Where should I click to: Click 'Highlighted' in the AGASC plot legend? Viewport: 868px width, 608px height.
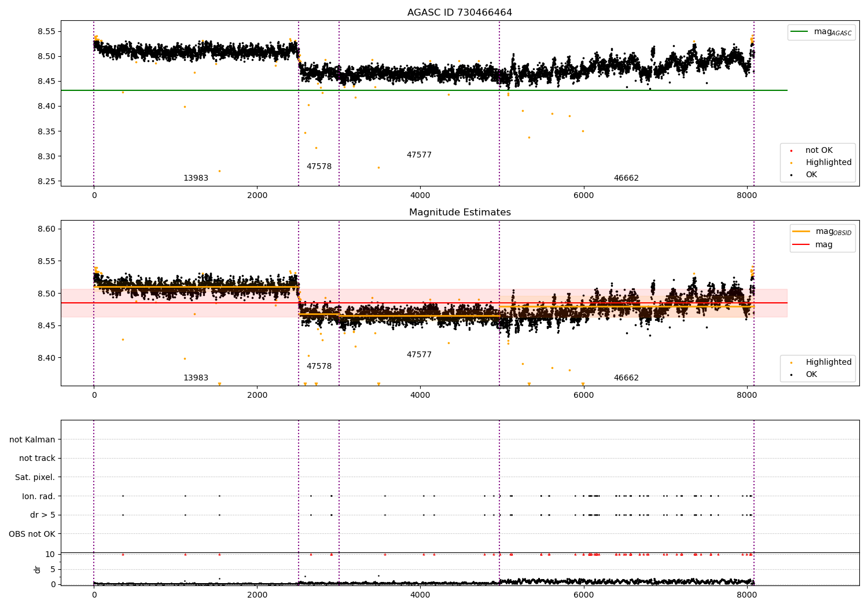[x=829, y=163]
